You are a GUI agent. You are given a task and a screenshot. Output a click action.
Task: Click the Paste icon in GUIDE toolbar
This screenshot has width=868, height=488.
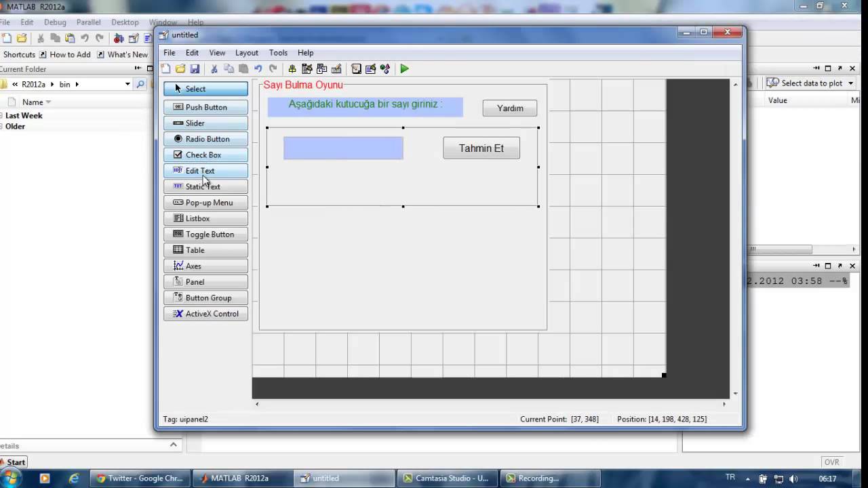click(x=243, y=68)
